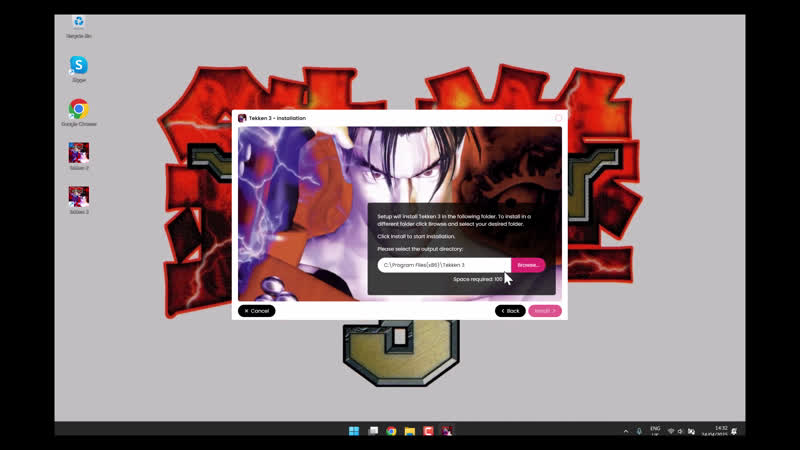Click the ENG language indicator

click(x=655, y=431)
